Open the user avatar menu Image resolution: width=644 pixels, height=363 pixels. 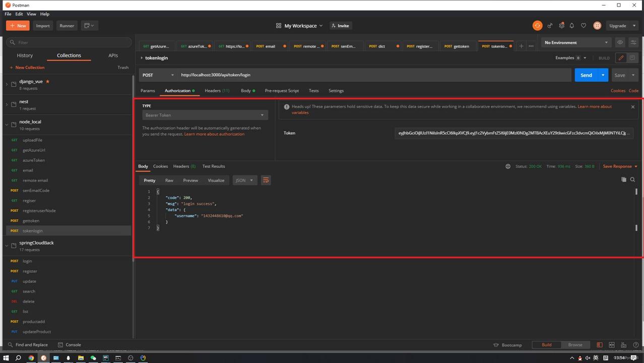[x=597, y=26]
